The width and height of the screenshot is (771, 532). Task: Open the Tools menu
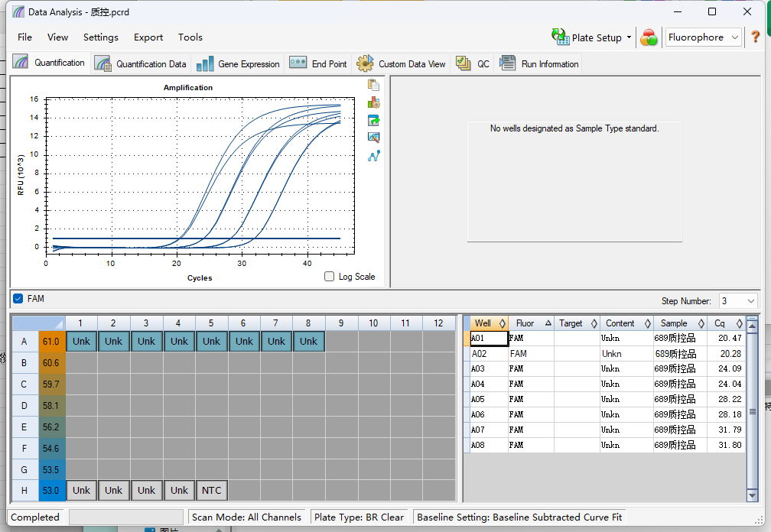click(190, 37)
